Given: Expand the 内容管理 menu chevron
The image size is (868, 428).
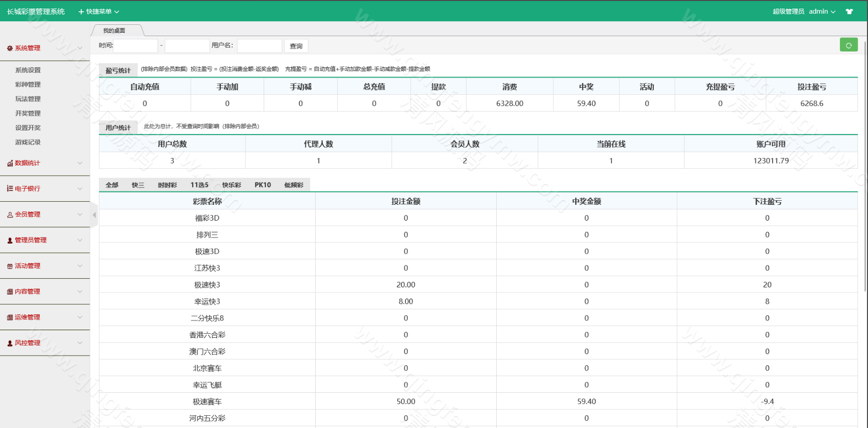Looking at the screenshot, I should point(80,292).
